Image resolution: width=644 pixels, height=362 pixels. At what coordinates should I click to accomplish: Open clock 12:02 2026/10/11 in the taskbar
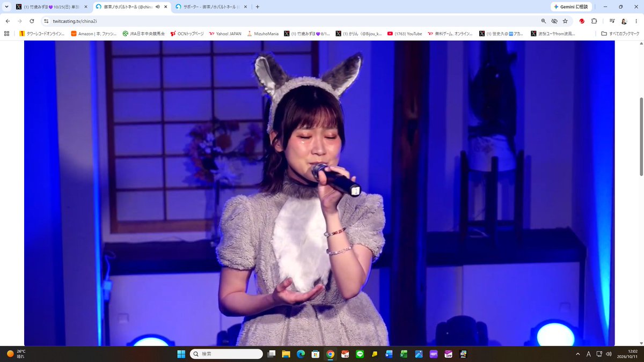pos(627,354)
